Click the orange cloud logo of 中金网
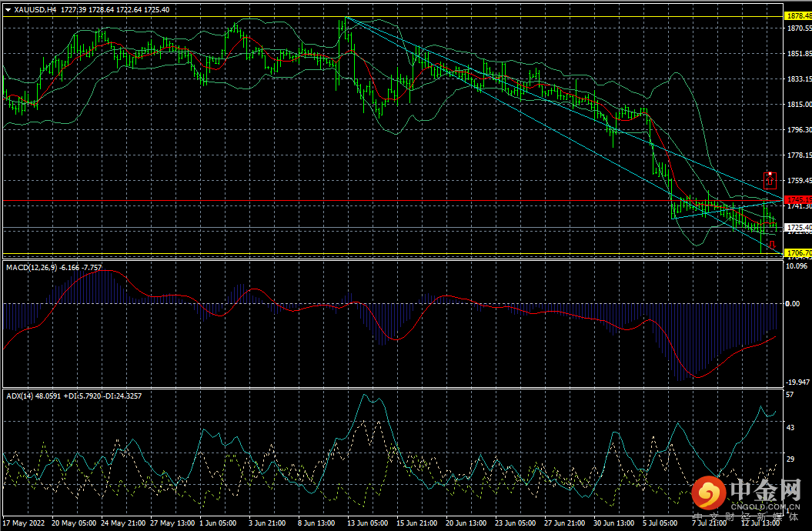 click(707, 492)
